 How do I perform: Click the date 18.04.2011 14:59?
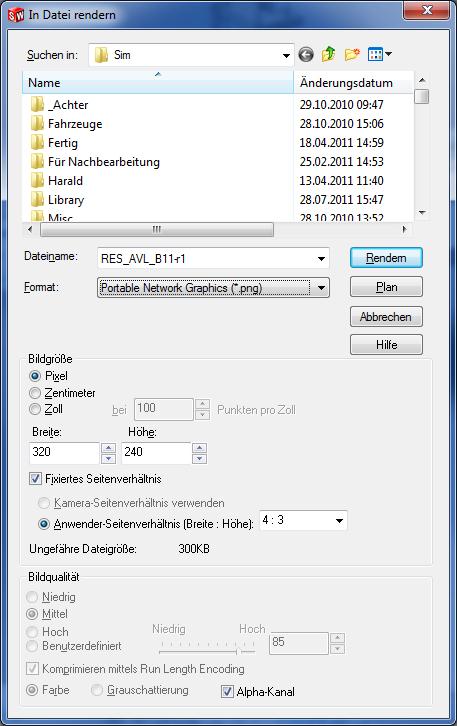tap(341, 143)
